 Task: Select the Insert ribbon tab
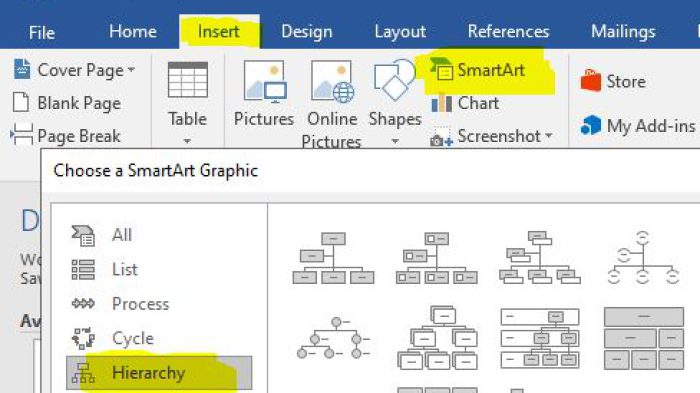click(219, 32)
